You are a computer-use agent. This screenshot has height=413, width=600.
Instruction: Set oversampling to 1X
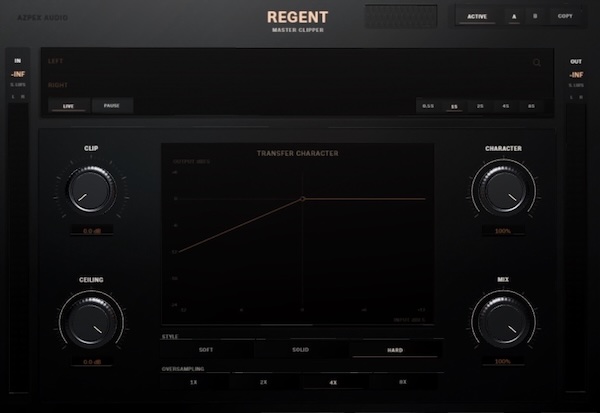194,382
